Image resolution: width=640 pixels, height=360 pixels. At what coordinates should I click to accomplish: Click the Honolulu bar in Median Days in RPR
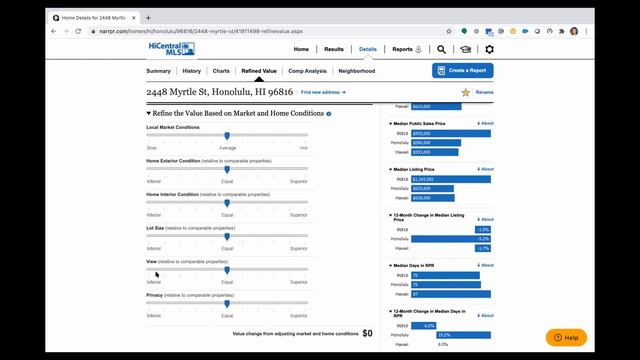[446, 284]
